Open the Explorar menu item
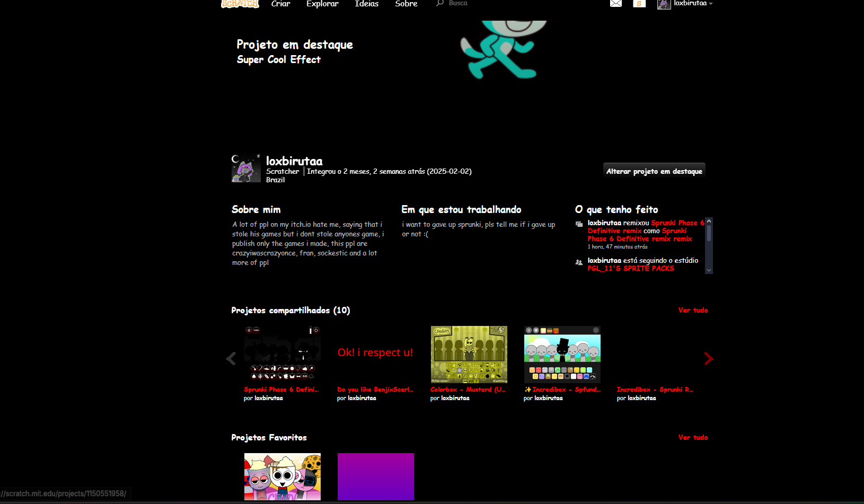This screenshot has width=864, height=504. [x=322, y=4]
